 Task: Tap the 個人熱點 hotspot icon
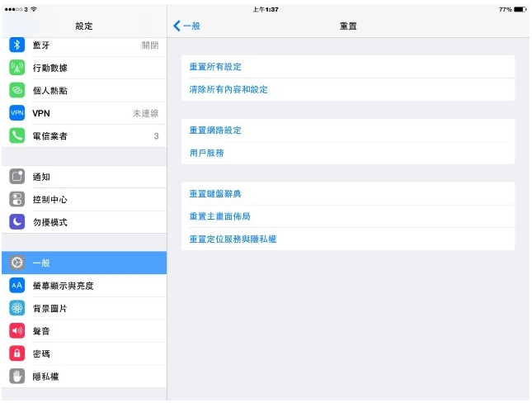17,90
